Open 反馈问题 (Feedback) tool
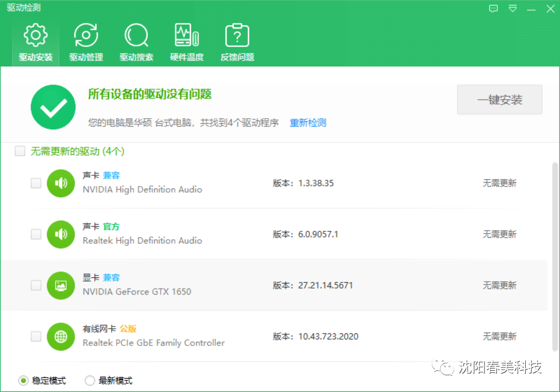 pyautogui.click(x=237, y=42)
